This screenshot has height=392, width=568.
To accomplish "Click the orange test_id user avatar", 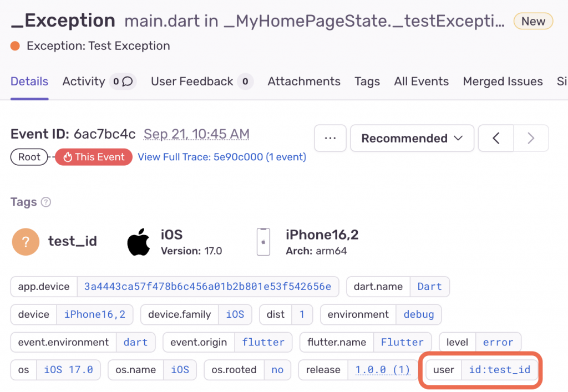I will point(26,242).
